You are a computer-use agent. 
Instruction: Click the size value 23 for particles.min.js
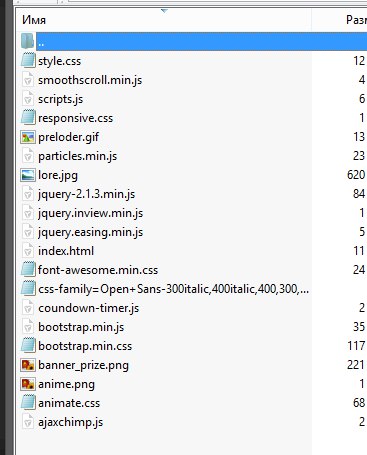point(359,156)
